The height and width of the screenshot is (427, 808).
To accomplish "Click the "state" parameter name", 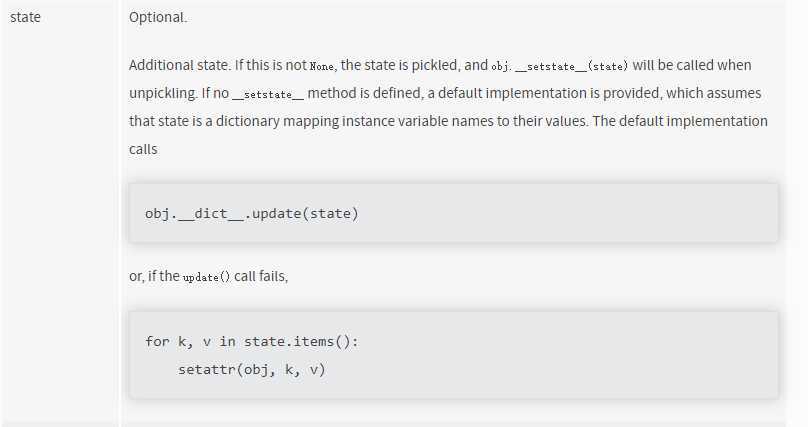I will coord(25,17).
